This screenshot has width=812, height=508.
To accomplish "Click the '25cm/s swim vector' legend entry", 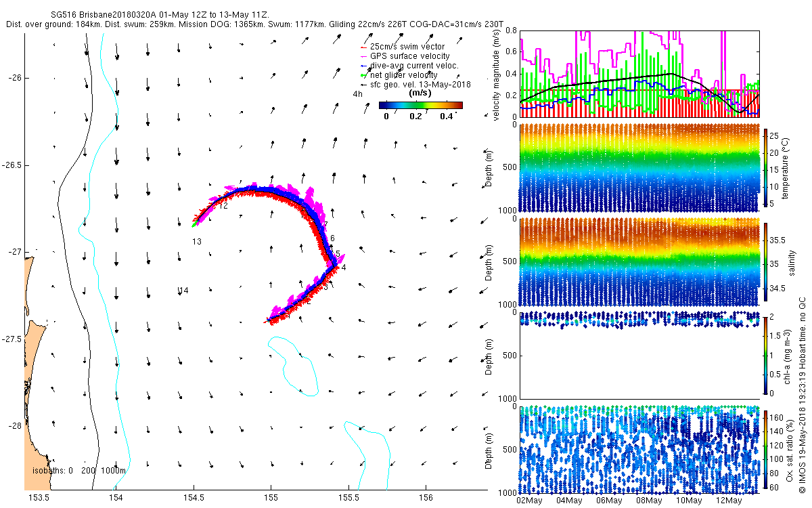I will click(x=407, y=46).
